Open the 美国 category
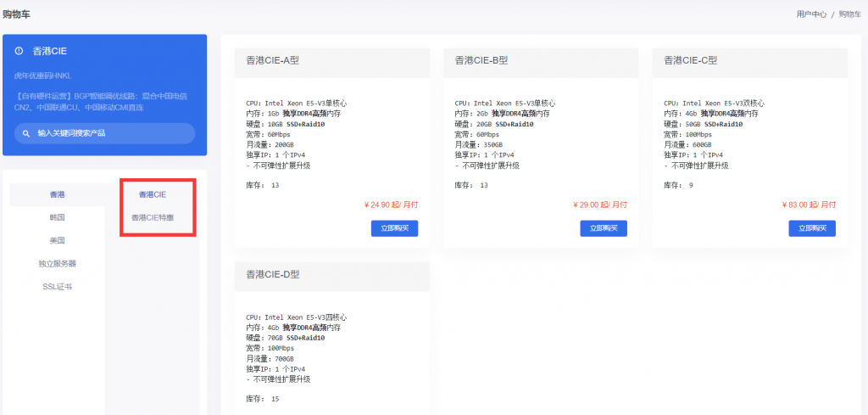Image resolution: width=868 pixels, height=415 pixels. pyautogui.click(x=58, y=240)
